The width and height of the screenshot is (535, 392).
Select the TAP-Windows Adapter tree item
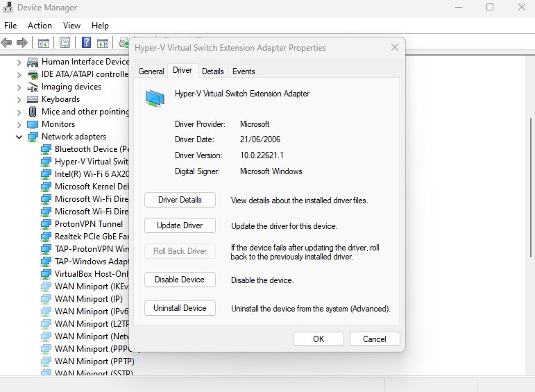(92, 262)
